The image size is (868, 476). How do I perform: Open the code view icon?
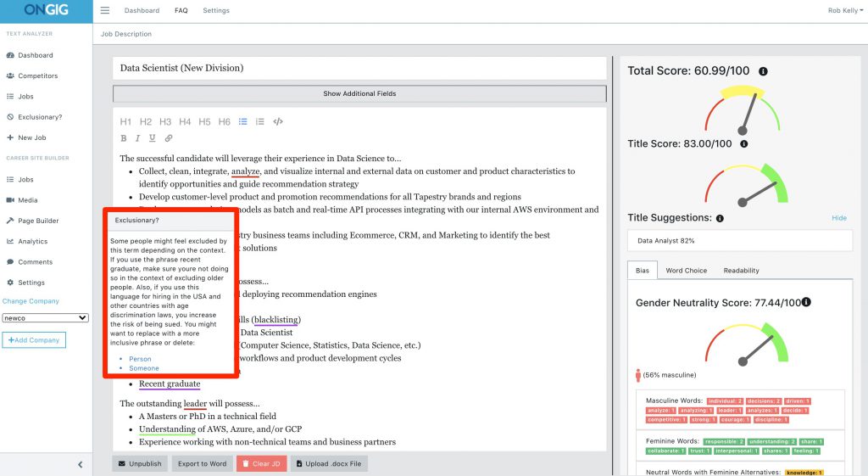coord(278,121)
